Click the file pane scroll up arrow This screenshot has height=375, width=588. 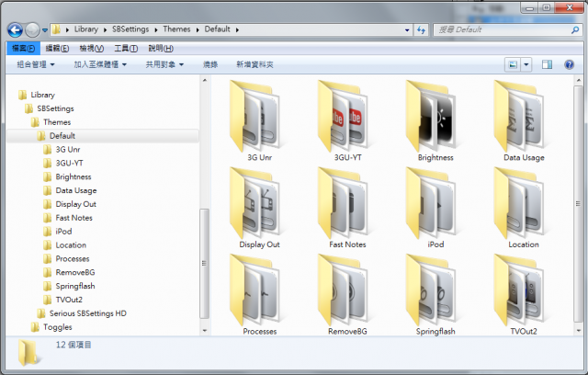(x=578, y=80)
